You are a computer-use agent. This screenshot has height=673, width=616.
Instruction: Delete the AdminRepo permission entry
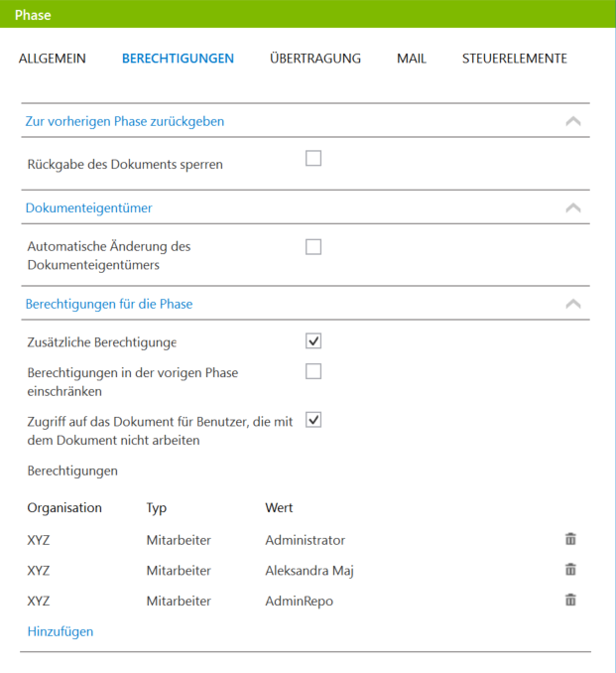pyautogui.click(x=570, y=600)
